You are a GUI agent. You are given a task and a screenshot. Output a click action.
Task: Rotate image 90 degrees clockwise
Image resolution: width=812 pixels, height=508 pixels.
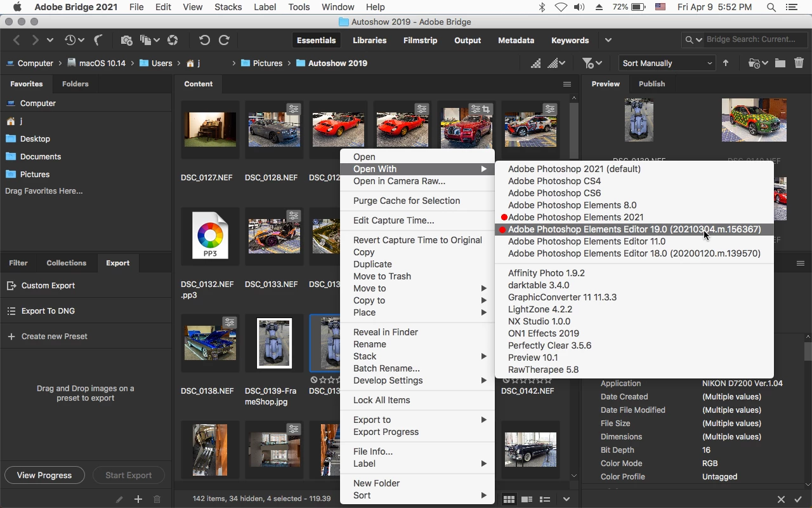(x=224, y=40)
